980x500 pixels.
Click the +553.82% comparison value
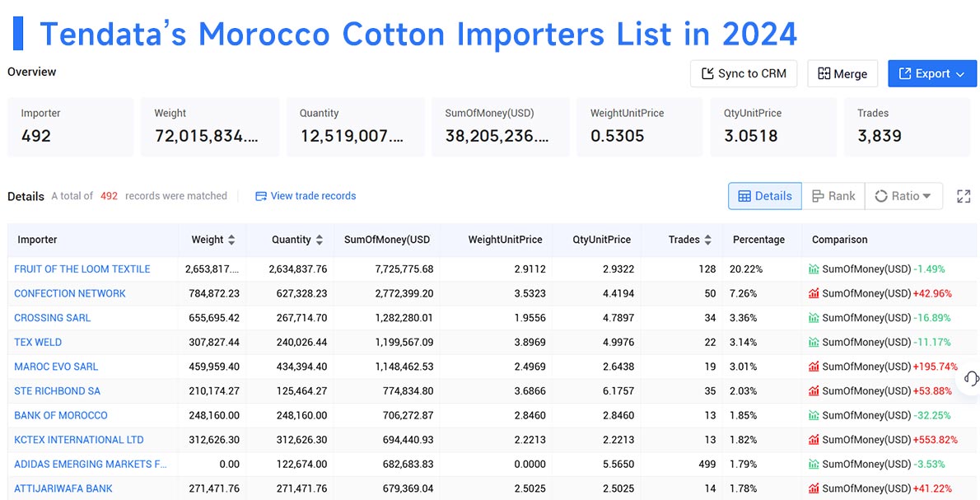[935, 440]
